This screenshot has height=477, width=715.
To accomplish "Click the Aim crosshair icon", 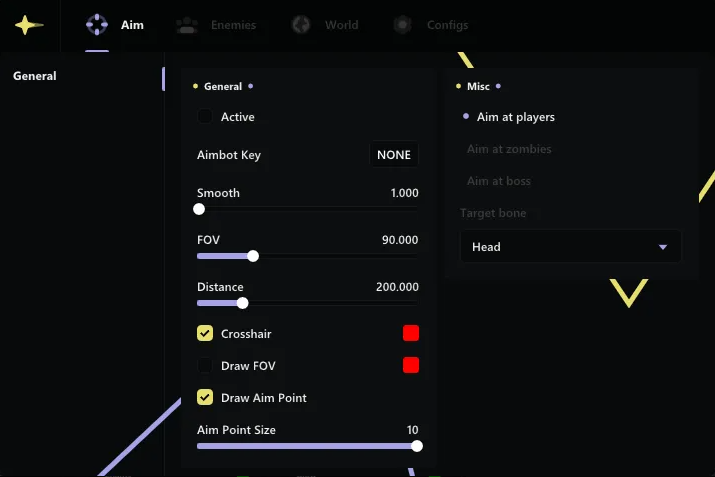I will pos(97,25).
